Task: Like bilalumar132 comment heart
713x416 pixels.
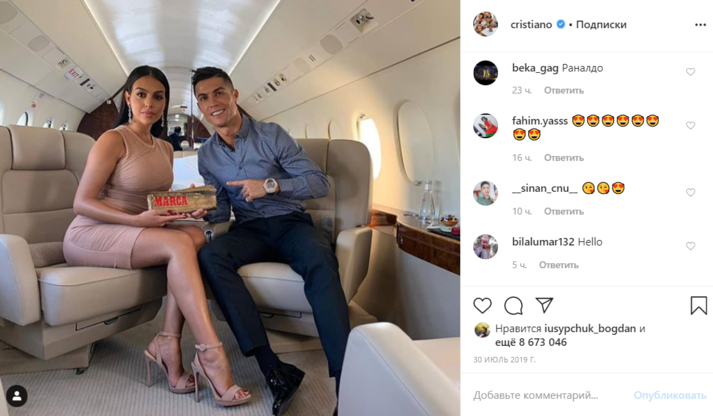Action: pyautogui.click(x=690, y=246)
